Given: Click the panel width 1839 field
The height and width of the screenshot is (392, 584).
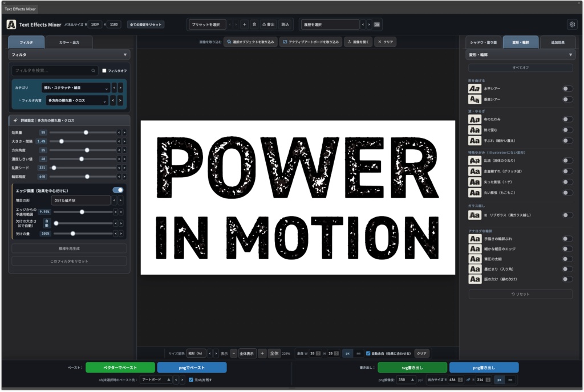Looking at the screenshot, I should (x=95, y=24).
